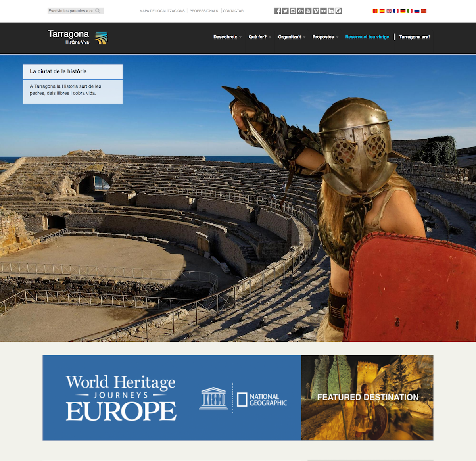Click the LinkedIn icon
The height and width of the screenshot is (461, 476).
click(331, 11)
